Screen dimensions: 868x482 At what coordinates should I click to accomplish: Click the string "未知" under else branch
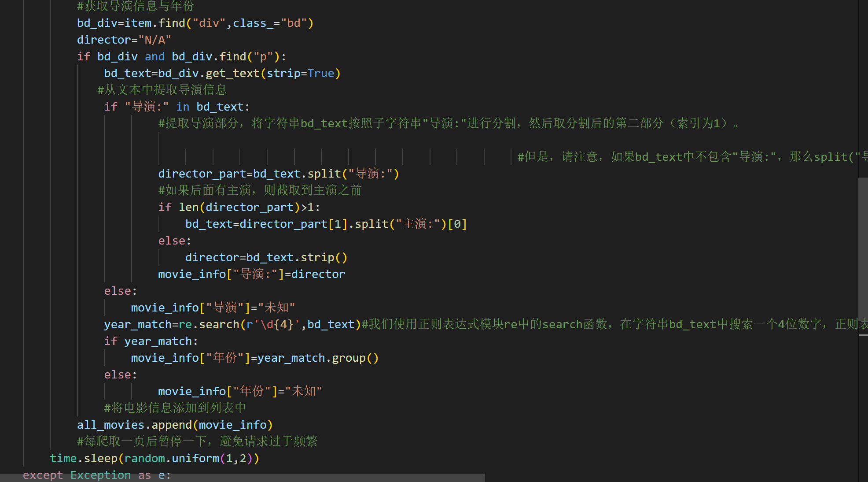coord(304,391)
